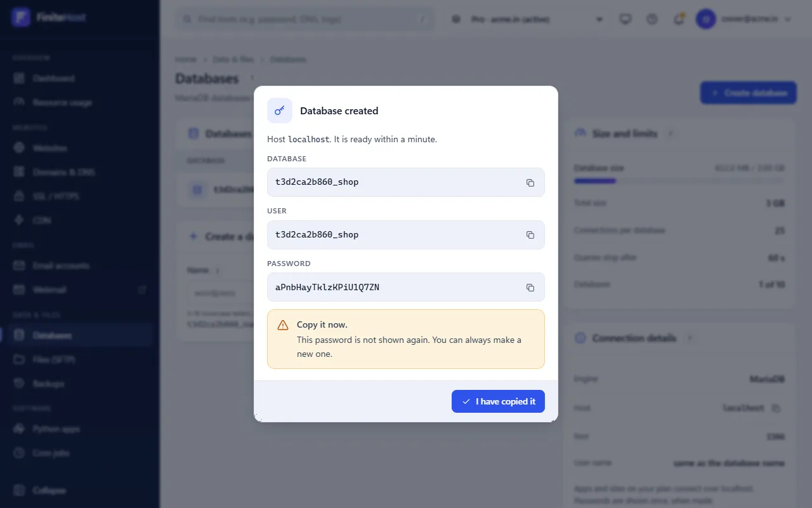Click the Database size progress bar
The height and width of the screenshot is (508, 812).
click(x=679, y=181)
